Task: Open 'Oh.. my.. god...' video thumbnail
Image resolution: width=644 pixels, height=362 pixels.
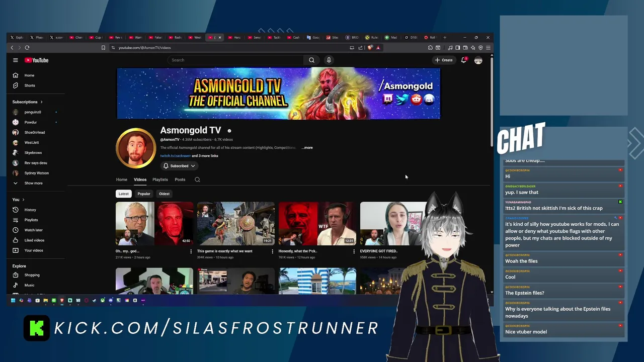Action: [x=154, y=224]
